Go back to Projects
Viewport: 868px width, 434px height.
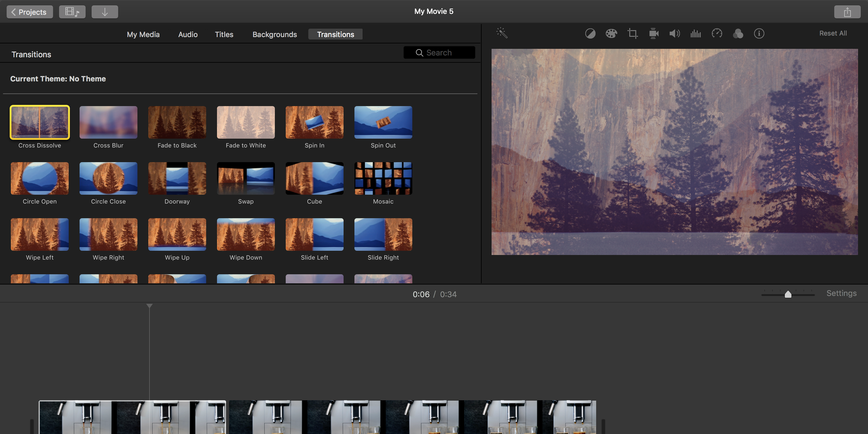29,11
